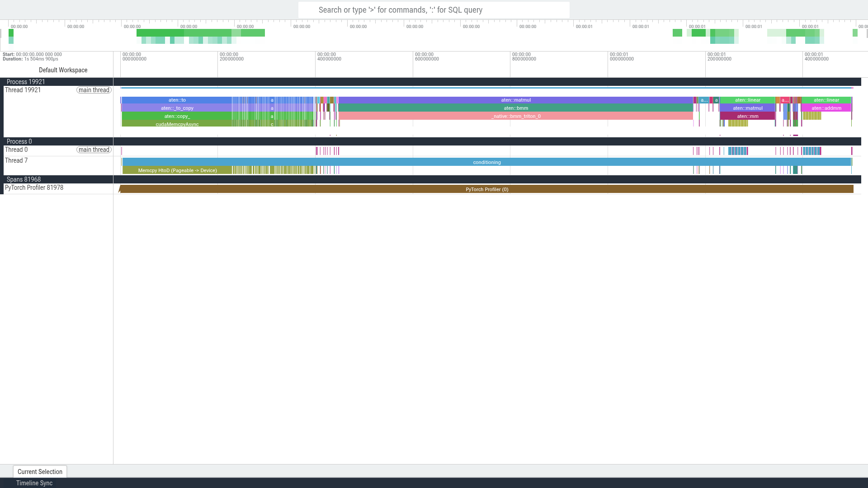868x488 pixels.
Task: Select the aten::copy_ slice
Action: coord(177,116)
